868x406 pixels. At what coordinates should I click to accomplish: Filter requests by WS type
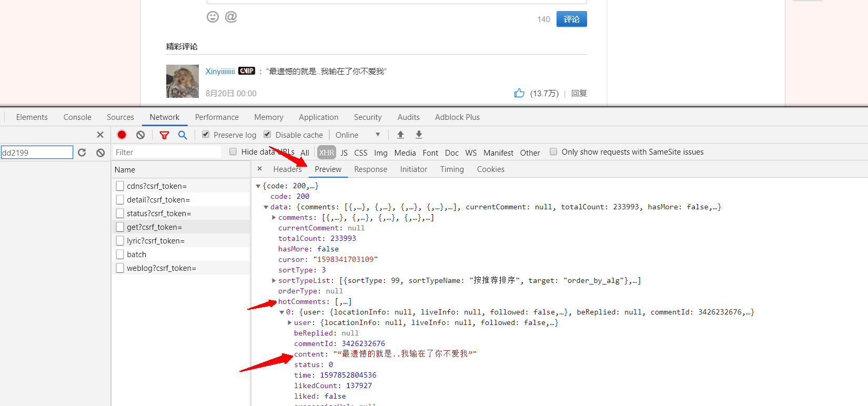tap(471, 153)
